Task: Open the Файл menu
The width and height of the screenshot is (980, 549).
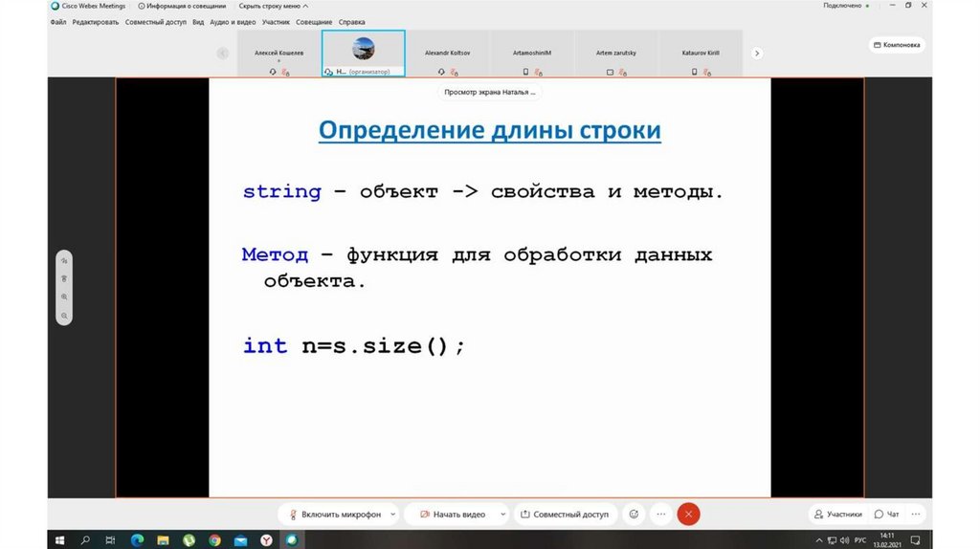Action: click(58, 22)
